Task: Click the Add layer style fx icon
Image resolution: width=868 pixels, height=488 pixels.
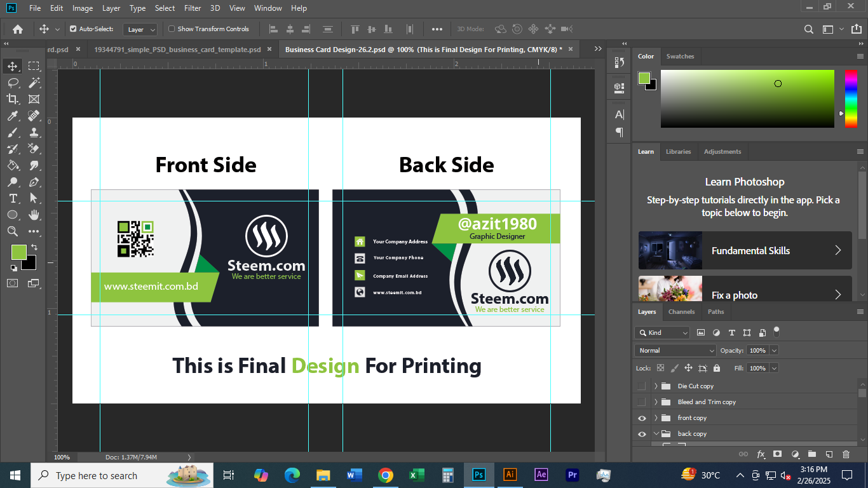Action: pos(761,454)
